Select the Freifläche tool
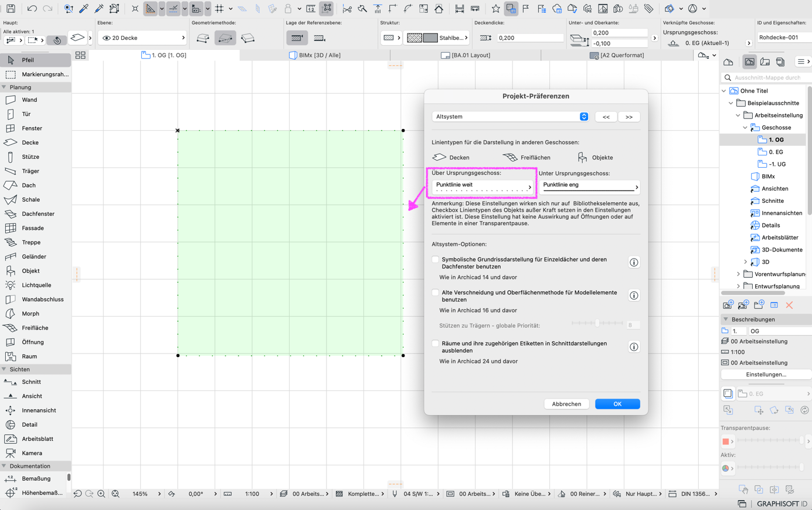This screenshot has height=510, width=812. 35,328
